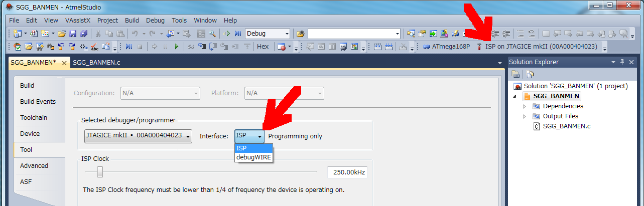Screen dimensions: 644x206
Task: Open the Project menu
Action: click(107, 21)
